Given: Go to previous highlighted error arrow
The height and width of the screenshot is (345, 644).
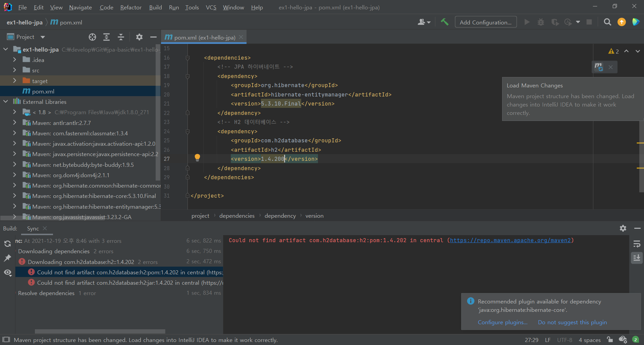Looking at the screenshot, I should [626, 51].
